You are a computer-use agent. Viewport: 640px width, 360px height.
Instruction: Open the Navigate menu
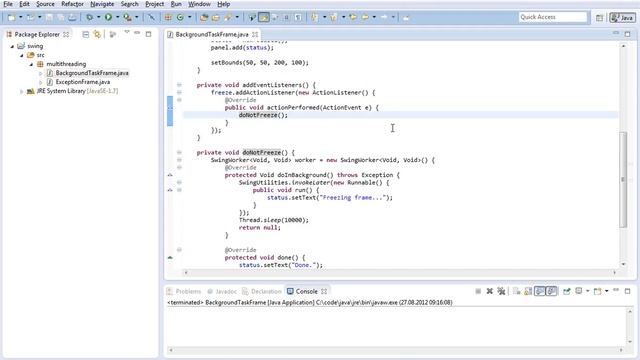(102, 4)
